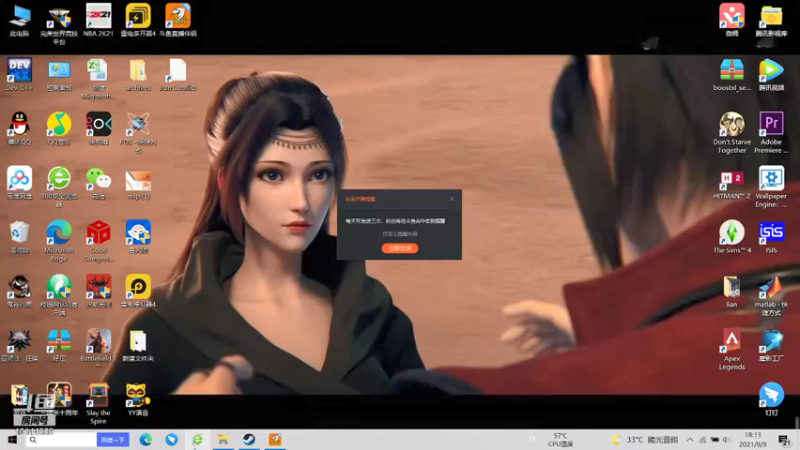
Task: Open Edge from the taskbar
Action: (x=145, y=440)
